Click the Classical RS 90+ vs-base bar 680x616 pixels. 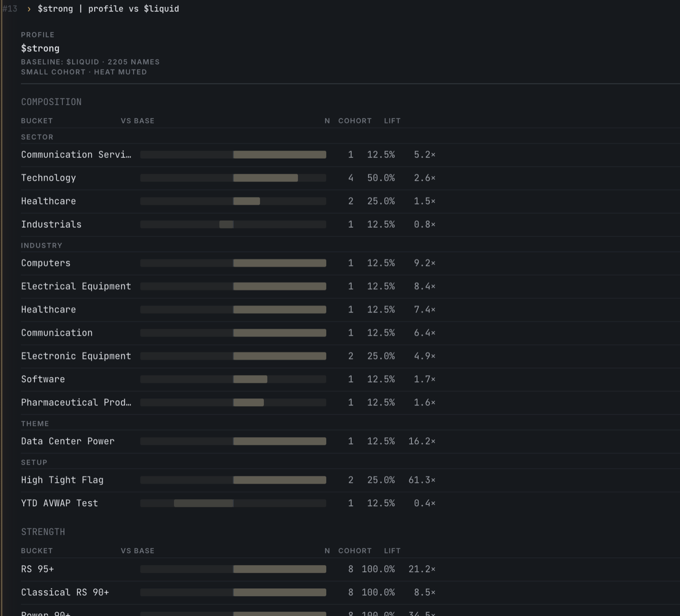point(233,592)
